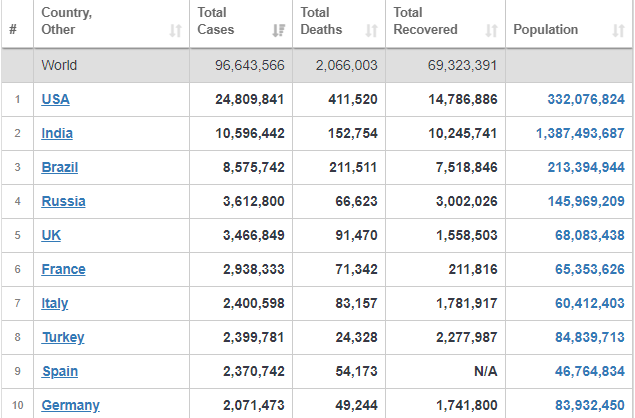Viewport: 635px width, 418px height.
Task: Select Turkey total cases 2,399,781
Action: click(x=254, y=337)
